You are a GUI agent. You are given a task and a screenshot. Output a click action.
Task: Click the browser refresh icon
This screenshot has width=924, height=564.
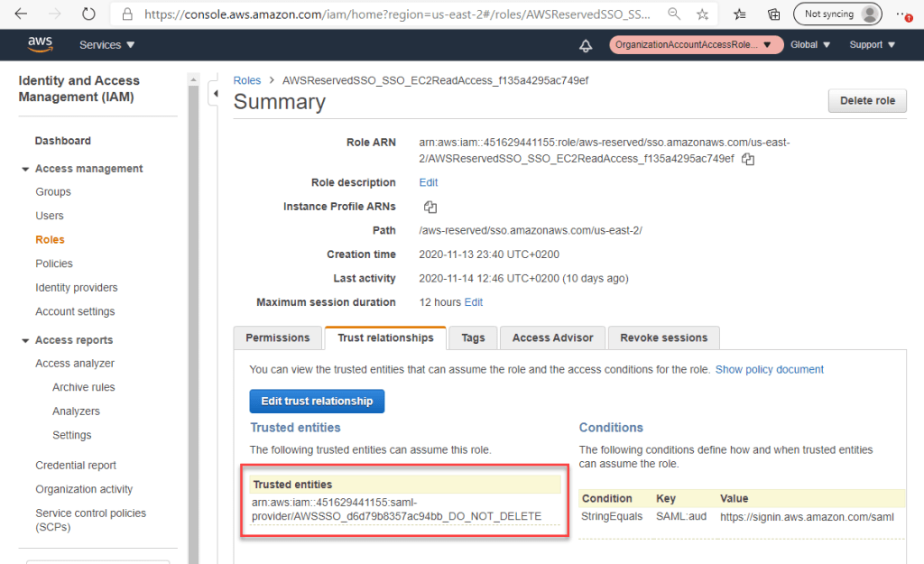click(88, 14)
